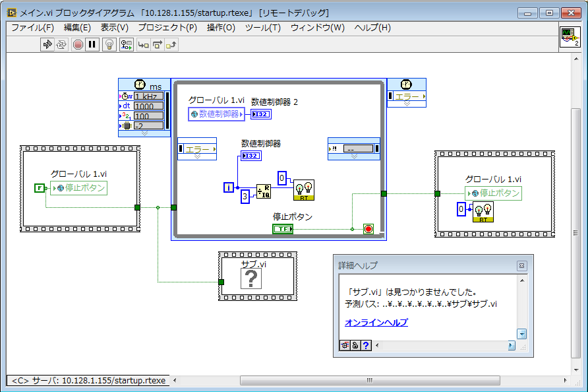Open the ウィンドウ(W) menu

(x=318, y=28)
